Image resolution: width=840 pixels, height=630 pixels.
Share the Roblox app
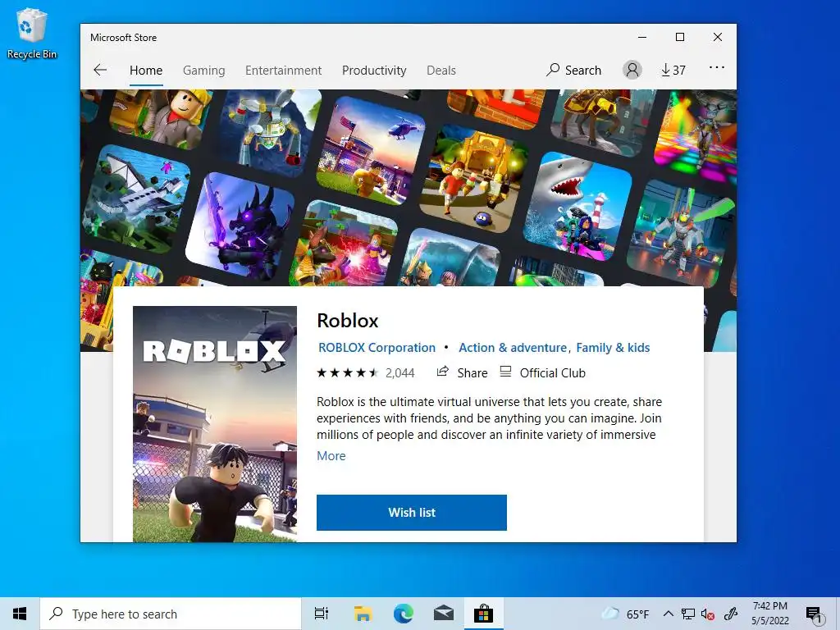(x=462, y=373)
